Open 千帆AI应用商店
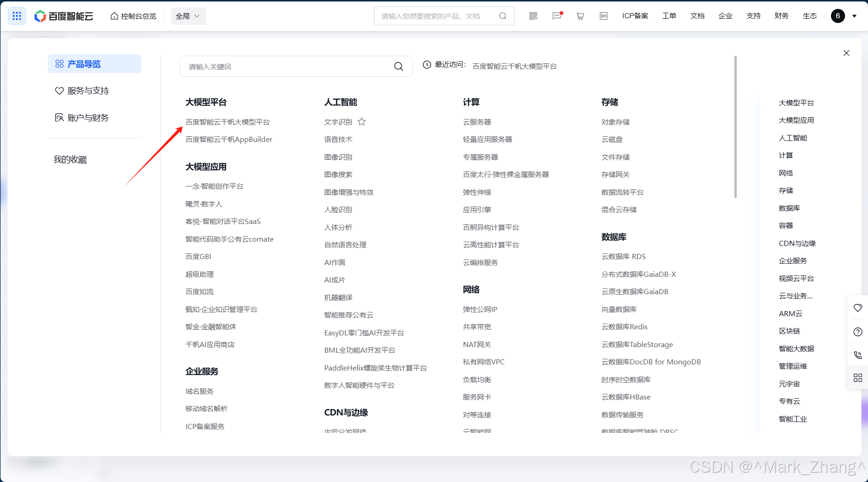868x482 pixels. click(210, 345)
